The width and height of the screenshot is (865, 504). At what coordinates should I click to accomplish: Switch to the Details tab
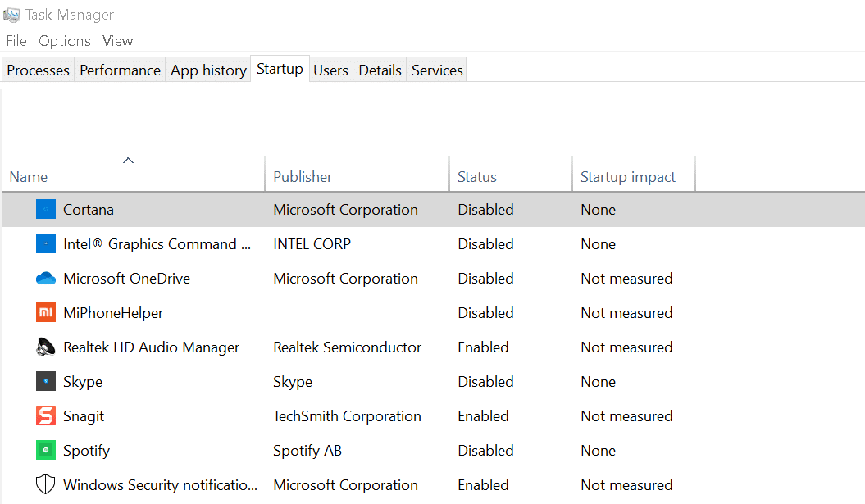pyautogui.click(x=380, y=70)
